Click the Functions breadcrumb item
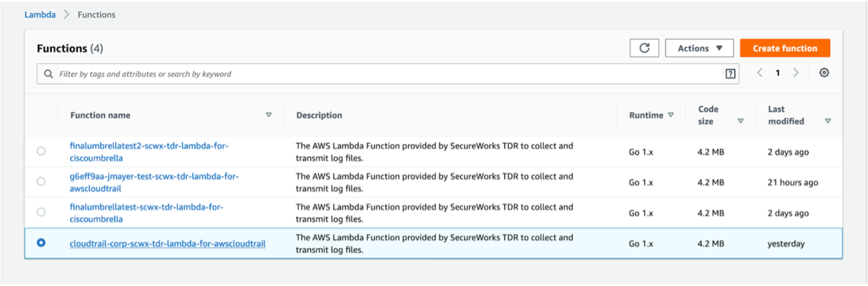The width and height of the screenshot is (868, 286). point(96,15)
